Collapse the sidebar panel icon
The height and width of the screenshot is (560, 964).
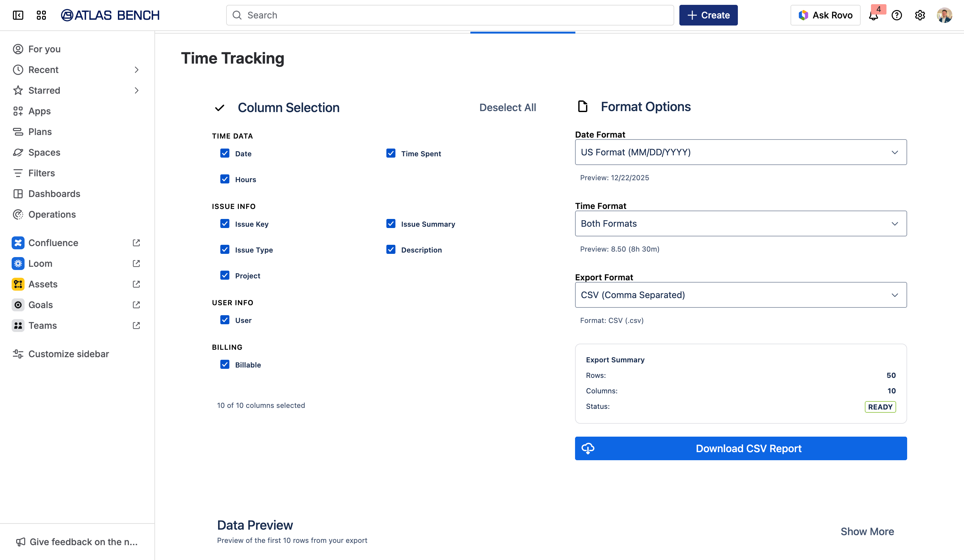(x=18, y=15)
